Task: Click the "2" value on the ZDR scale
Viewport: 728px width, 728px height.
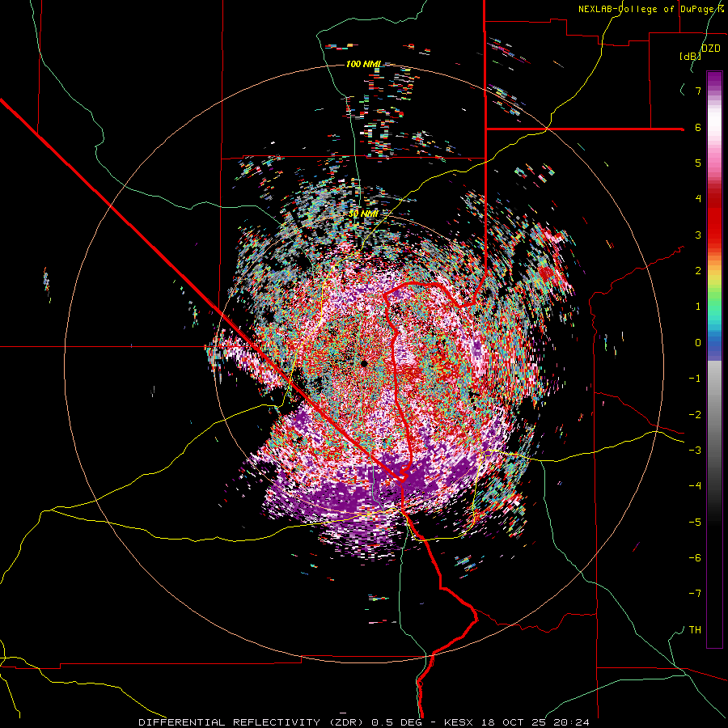Action: point(698,271)
